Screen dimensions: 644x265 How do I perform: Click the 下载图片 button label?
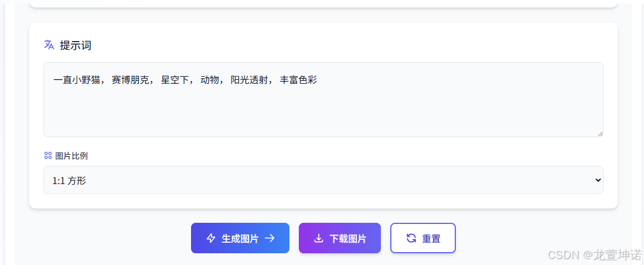(348, 239)
